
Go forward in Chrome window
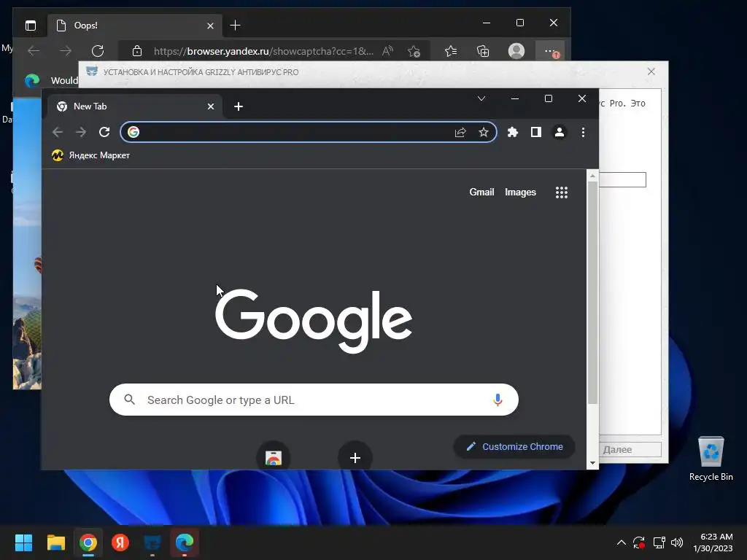click(81, 132)
